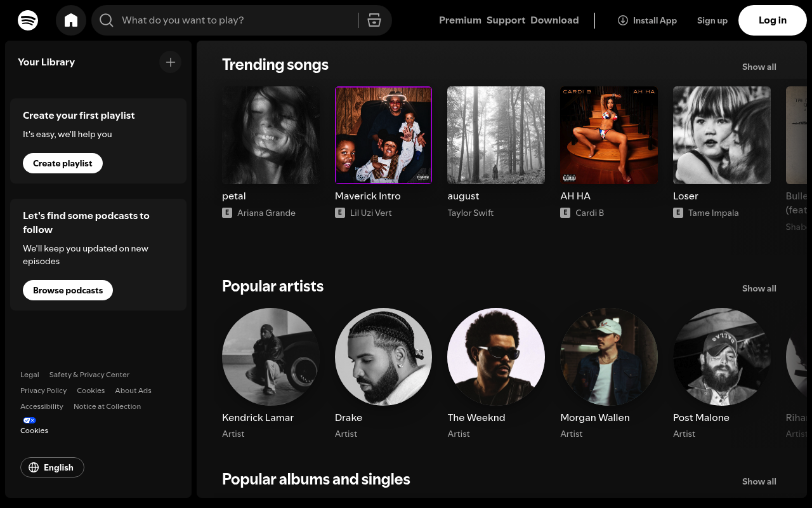Click the 'august' song title

click(463, 196)
